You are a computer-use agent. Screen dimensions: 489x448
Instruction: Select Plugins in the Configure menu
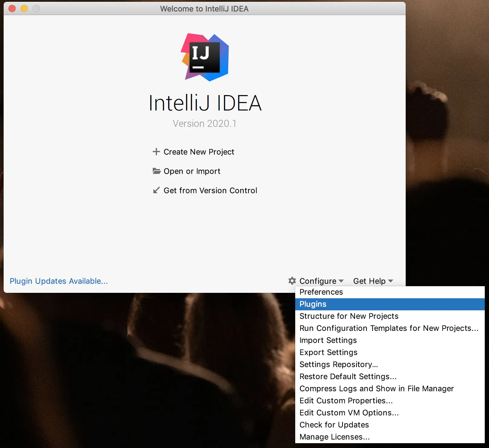390,304
